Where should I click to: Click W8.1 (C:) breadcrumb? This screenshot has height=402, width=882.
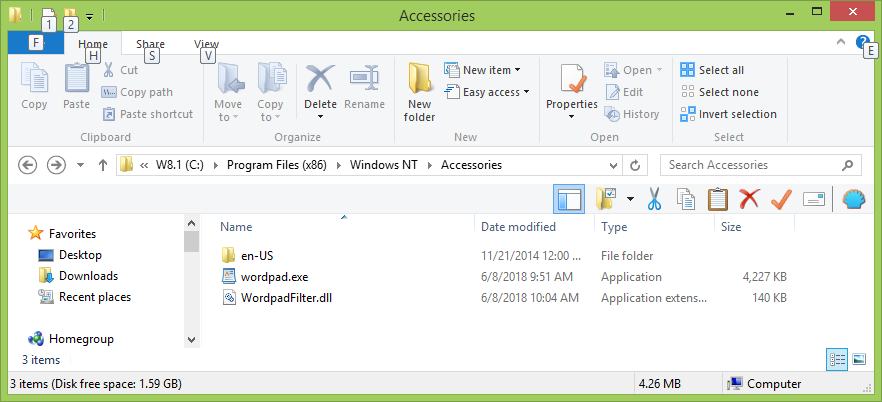click(x=179, y=165)
